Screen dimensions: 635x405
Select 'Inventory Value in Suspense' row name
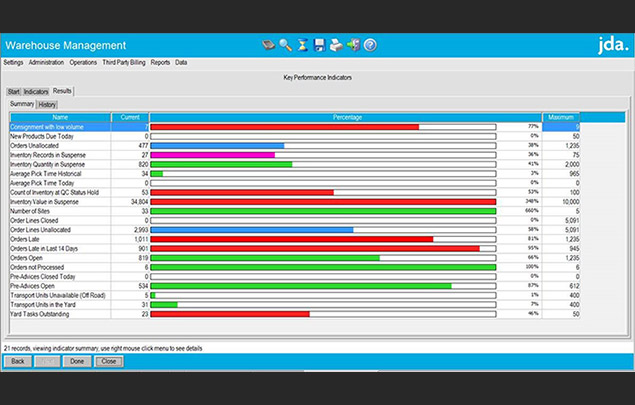[44, 202]
